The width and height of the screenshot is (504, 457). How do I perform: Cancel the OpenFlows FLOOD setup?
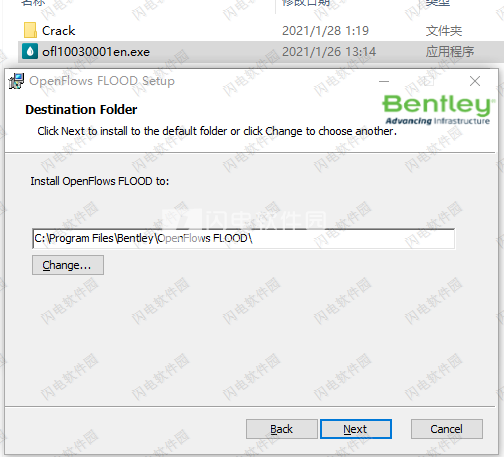click(447, 429)
